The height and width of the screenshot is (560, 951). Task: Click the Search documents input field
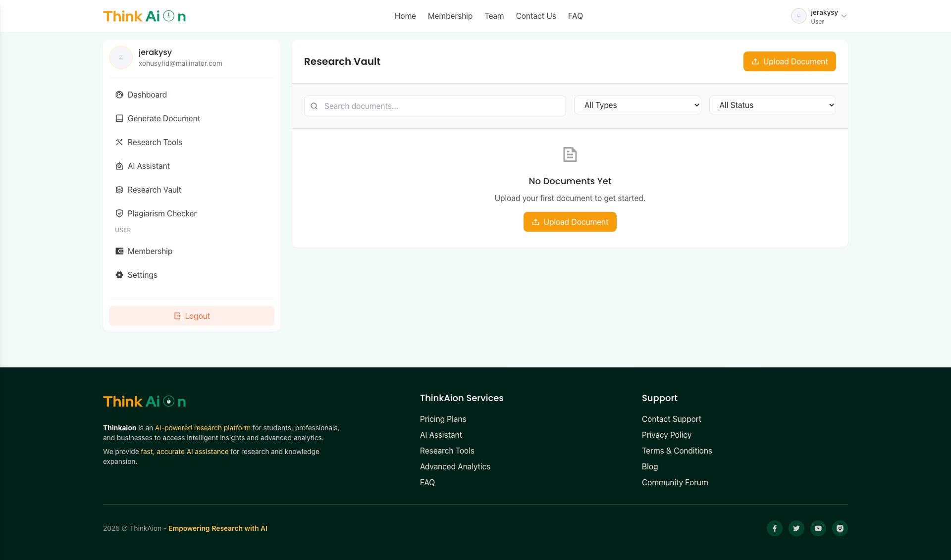click(x=441, y=106)
